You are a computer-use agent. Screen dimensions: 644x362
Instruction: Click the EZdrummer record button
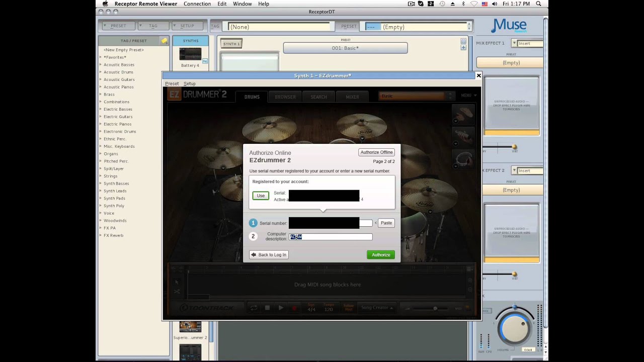point(294,308)
